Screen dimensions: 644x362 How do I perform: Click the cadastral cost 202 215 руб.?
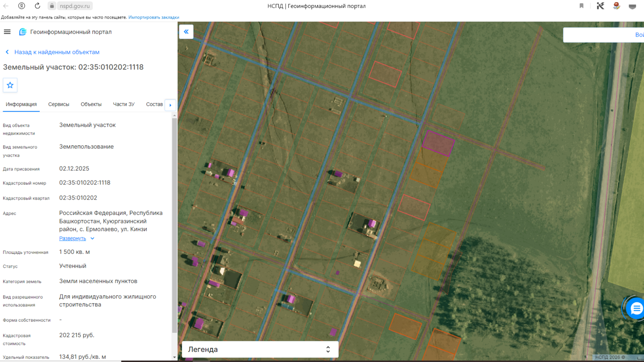pyautogui.click(x=77, y=335)
